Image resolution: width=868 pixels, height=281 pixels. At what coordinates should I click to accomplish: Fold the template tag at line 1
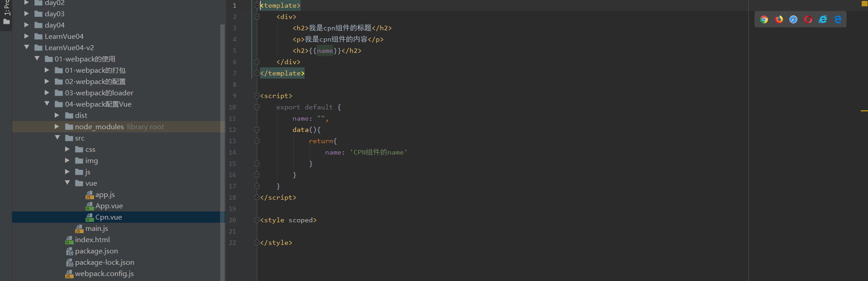(x=257, y=5)
